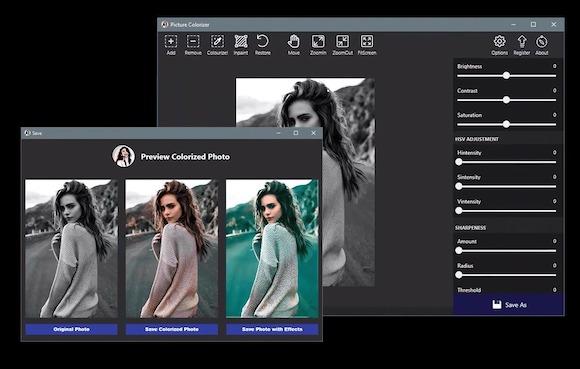Click the sharpness Radius slider handle

[459, 275]
